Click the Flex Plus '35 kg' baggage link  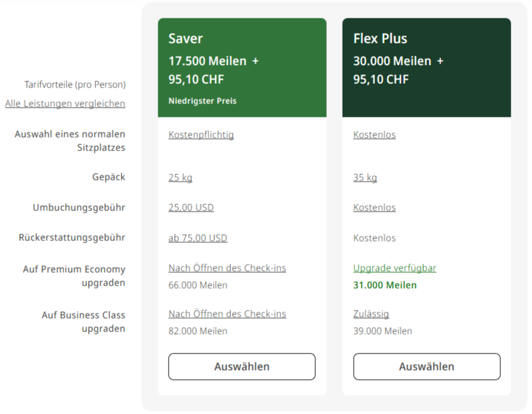365,177
